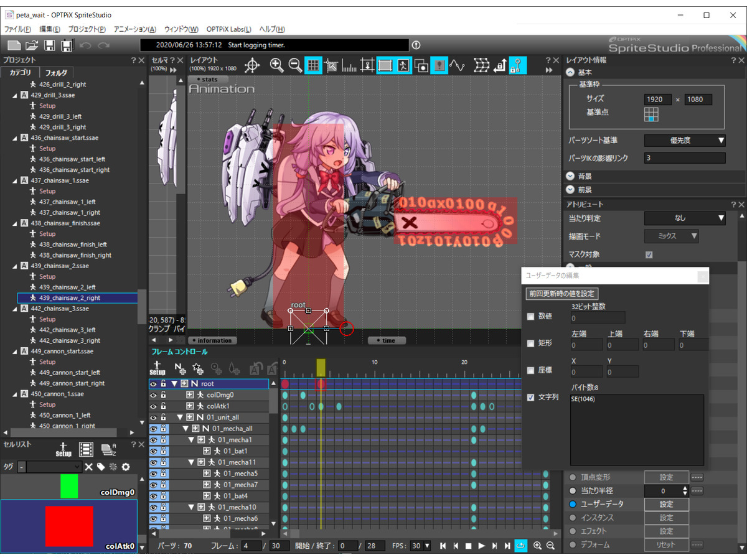The image size is (747, 560).
Task: Toggle the マスク対象 checkbox
Action: click(x=649, y=254)
